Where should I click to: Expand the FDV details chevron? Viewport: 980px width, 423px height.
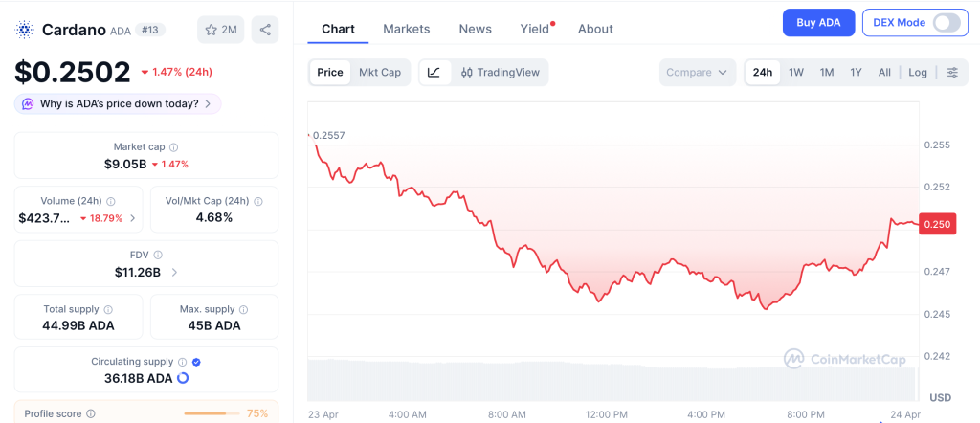click(174, 272)
